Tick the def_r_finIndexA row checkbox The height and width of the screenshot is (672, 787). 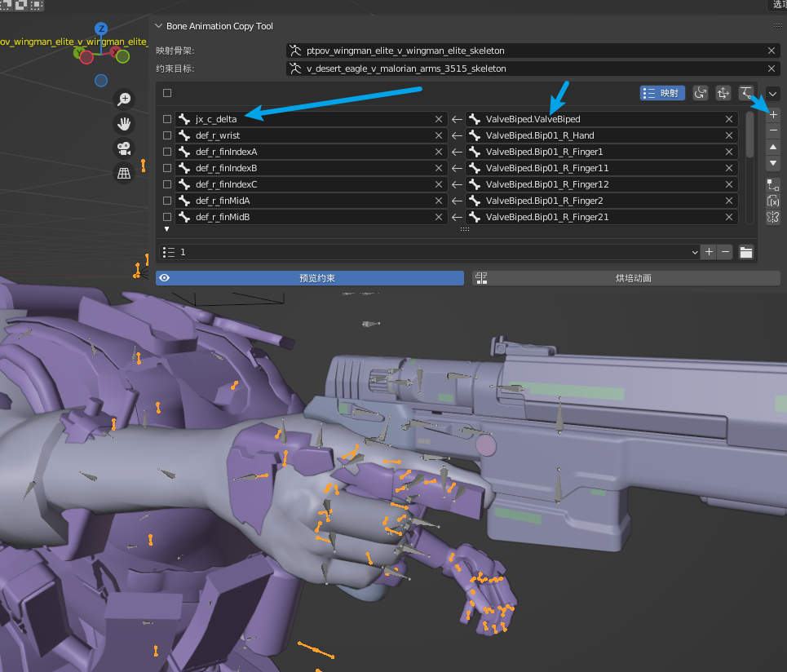pos(167,152)
